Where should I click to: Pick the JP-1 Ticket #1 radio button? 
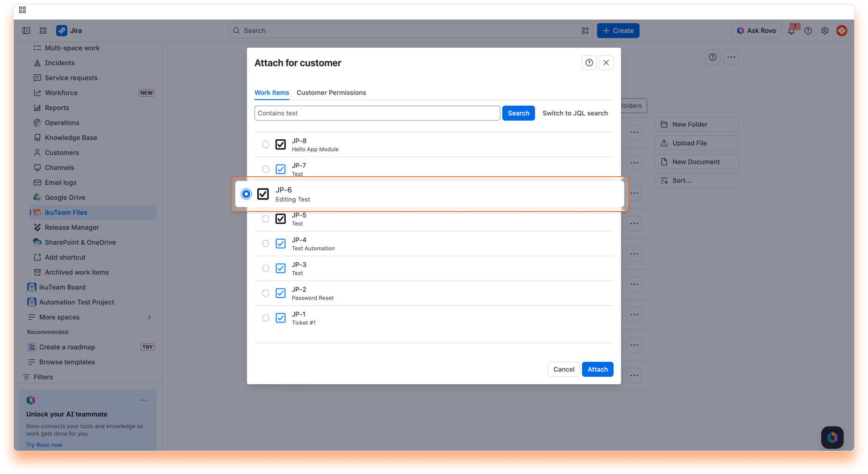266,318
